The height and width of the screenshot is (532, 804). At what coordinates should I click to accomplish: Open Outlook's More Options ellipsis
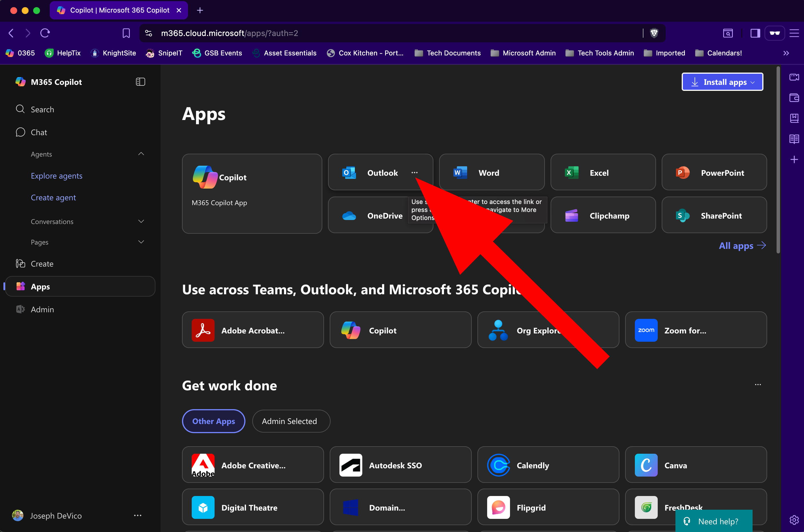pos(414,173)
